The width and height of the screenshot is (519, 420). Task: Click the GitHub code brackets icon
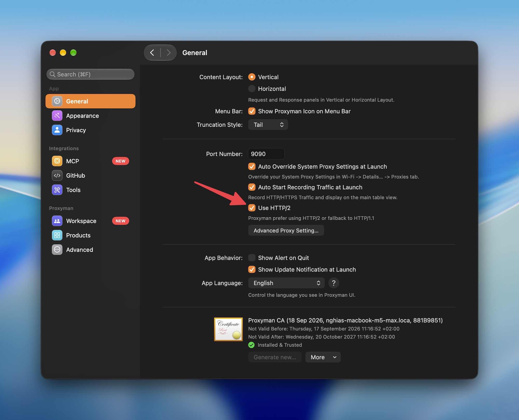[x=57, y=176]
